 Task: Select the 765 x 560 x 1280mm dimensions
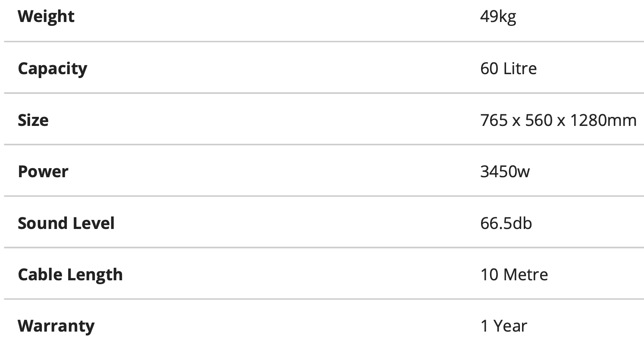[x=558, y=120]
